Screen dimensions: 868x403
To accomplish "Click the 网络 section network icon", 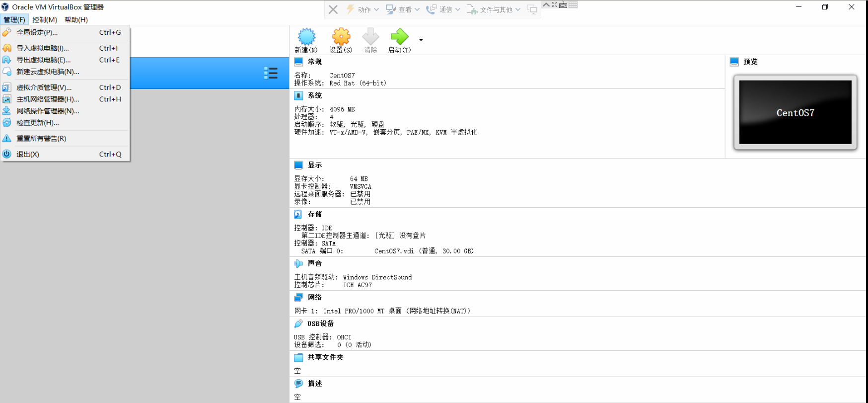I will coord(298,297).
